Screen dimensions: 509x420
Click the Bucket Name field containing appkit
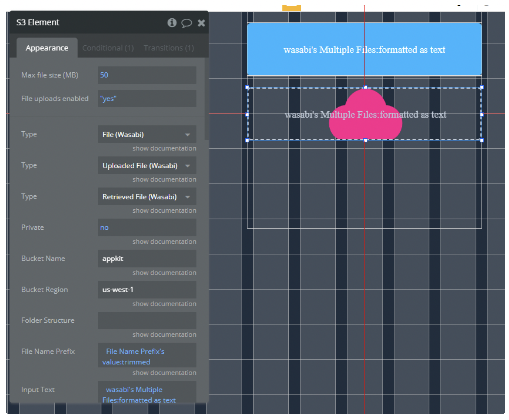coord(147,259)
